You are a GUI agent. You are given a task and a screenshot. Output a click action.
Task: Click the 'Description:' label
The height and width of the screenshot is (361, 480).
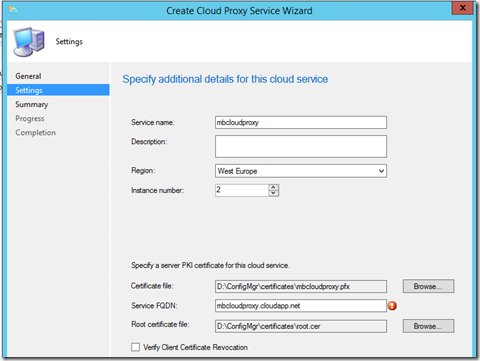coord(149,142)
